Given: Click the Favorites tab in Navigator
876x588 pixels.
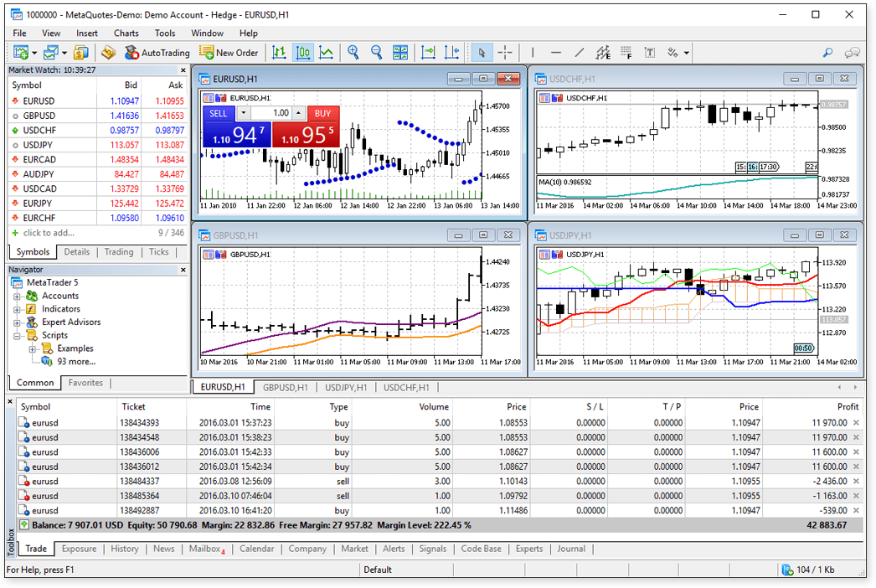Looking at the screenshot, I should click(x=85, y=383).
